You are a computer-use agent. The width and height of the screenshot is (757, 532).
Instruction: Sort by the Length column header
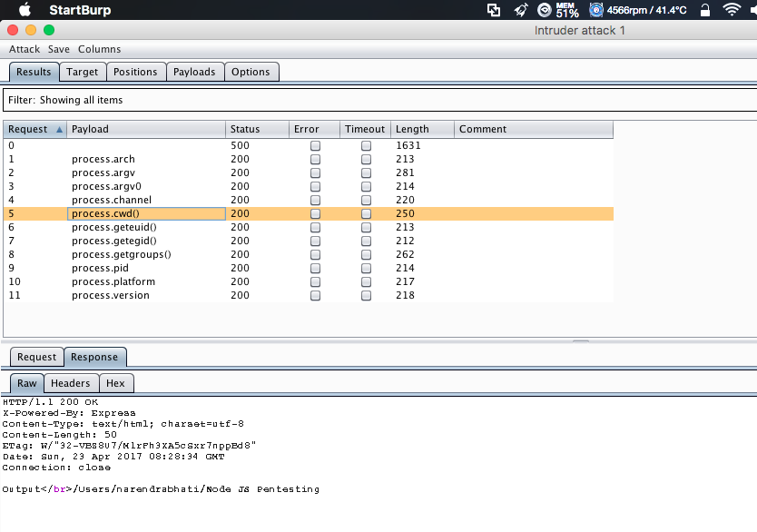click(422, 130)
